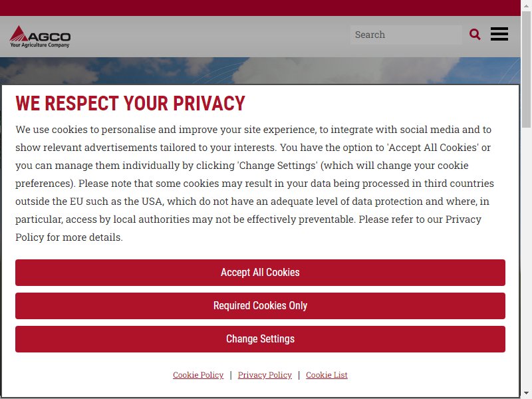Open the Cookie Policy link

[198, 375]
